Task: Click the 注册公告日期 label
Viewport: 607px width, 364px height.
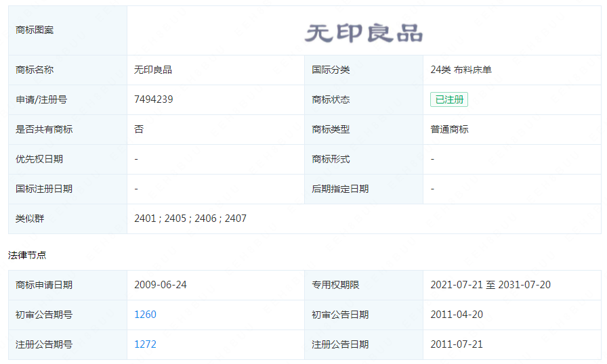Action: point(340,344)
